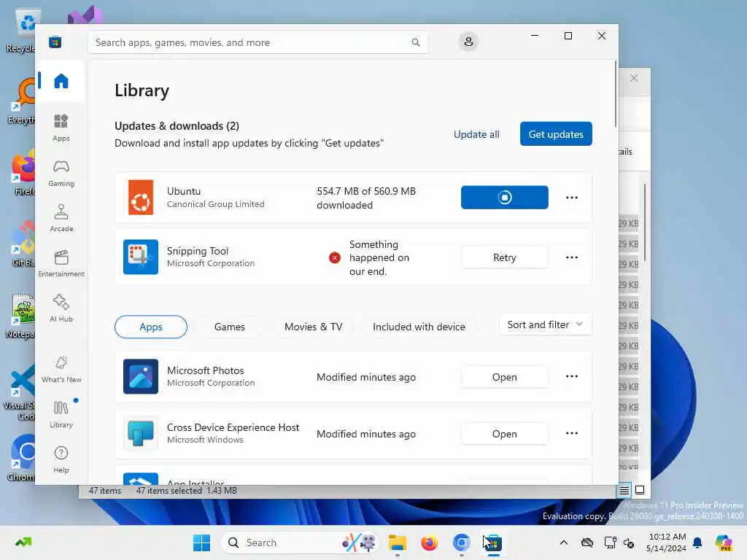Screen dimensions: 747x560
Task: Open File Explorer from the taskbar
Action: (x=398, y=542)
